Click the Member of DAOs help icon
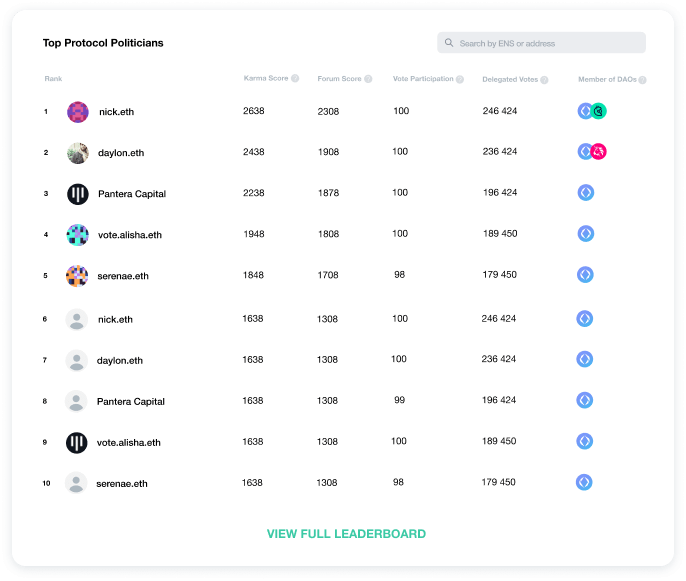 [643, 80]
